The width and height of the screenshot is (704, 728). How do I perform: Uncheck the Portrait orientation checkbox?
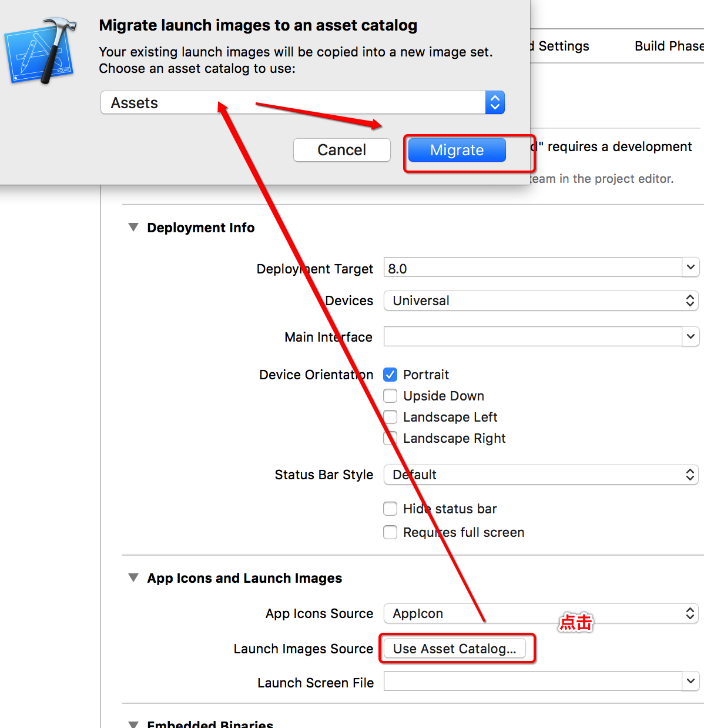(x=390, y=375)
